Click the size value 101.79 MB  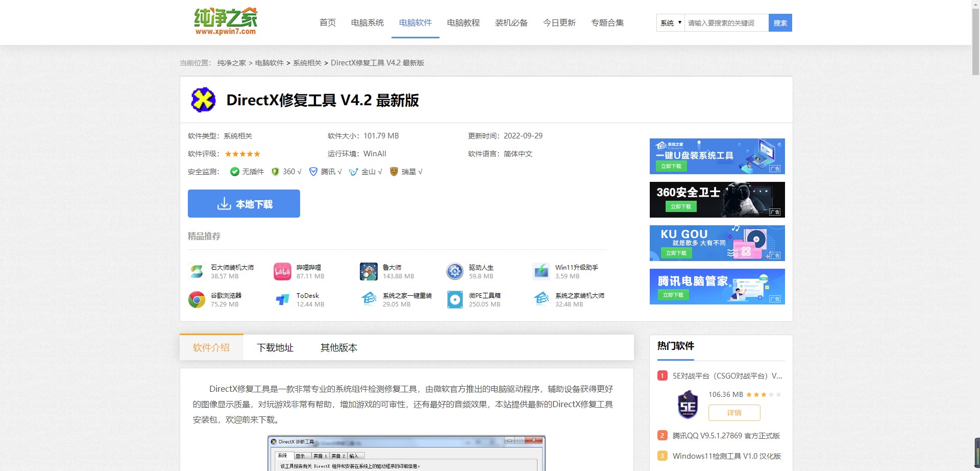coord(381,136)
